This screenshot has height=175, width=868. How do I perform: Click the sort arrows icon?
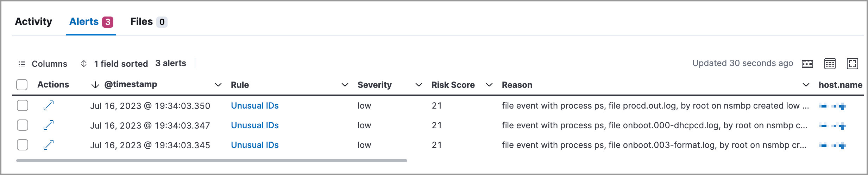(x=84, y=64)
